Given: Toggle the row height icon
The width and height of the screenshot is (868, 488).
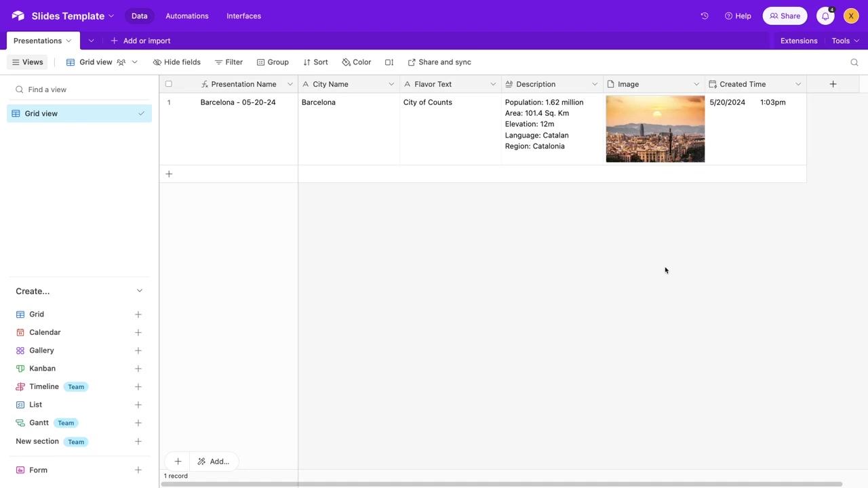Looking at the screenshot, I should (389, 62).
